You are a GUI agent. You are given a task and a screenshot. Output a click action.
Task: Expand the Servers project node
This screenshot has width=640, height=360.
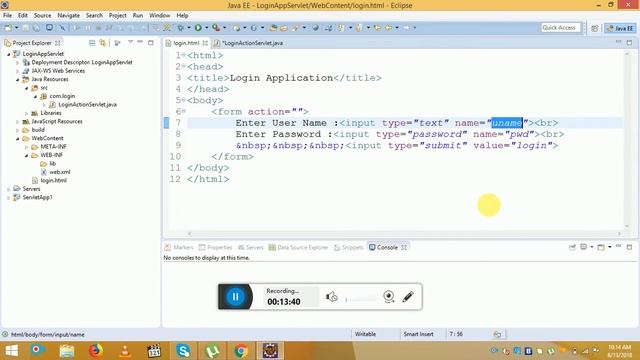click(9, 189)
